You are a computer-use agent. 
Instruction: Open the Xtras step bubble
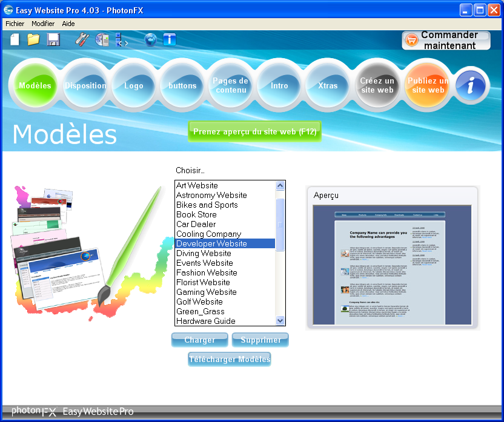tap(328, 85)
